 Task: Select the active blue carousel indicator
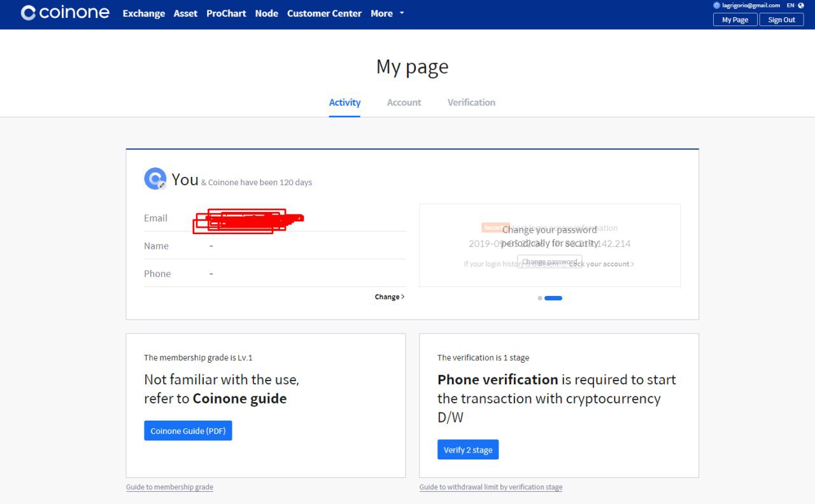[553, 298]
